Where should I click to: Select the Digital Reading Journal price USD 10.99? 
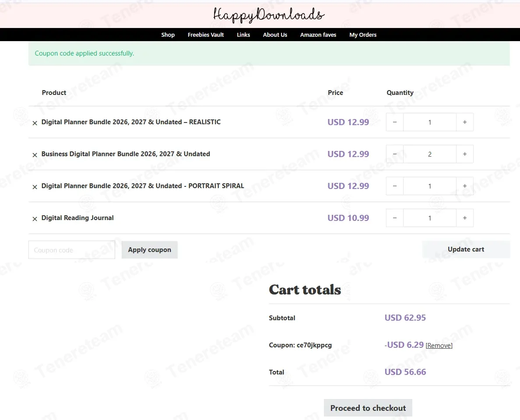[x=348, y=218]
